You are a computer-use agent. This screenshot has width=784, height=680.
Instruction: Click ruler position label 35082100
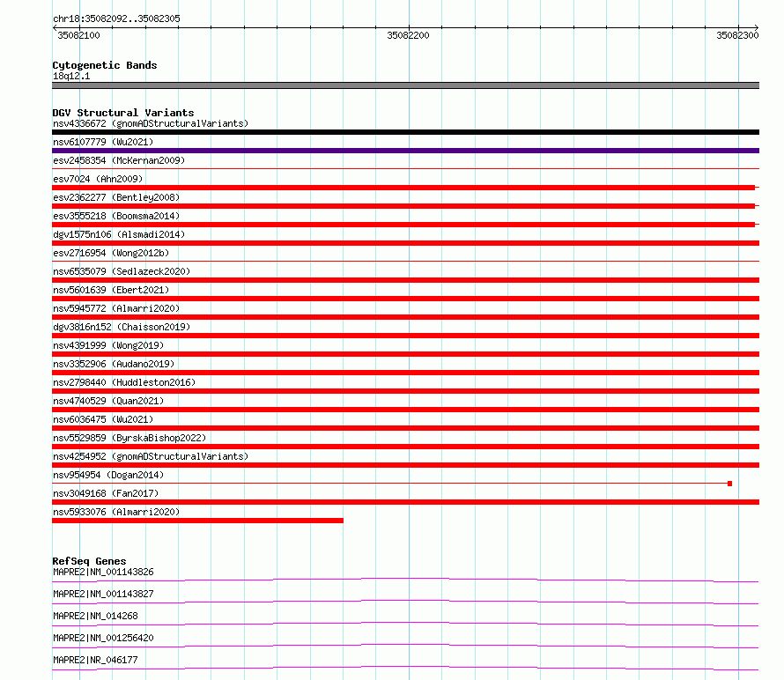78,35
